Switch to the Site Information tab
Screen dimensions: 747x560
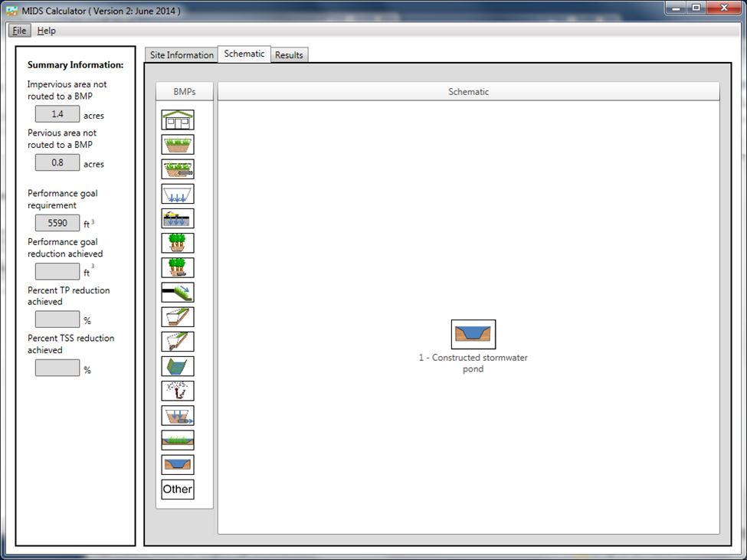coord(181,55)
